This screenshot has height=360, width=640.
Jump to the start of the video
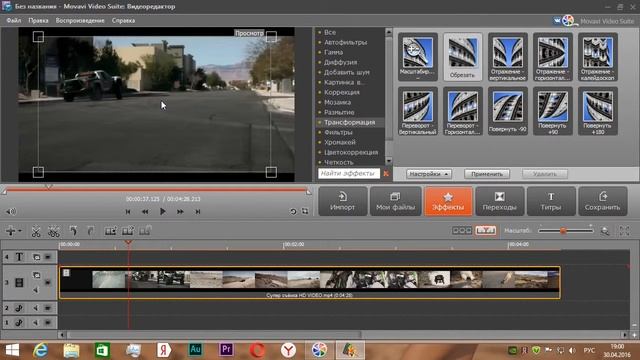128,211
